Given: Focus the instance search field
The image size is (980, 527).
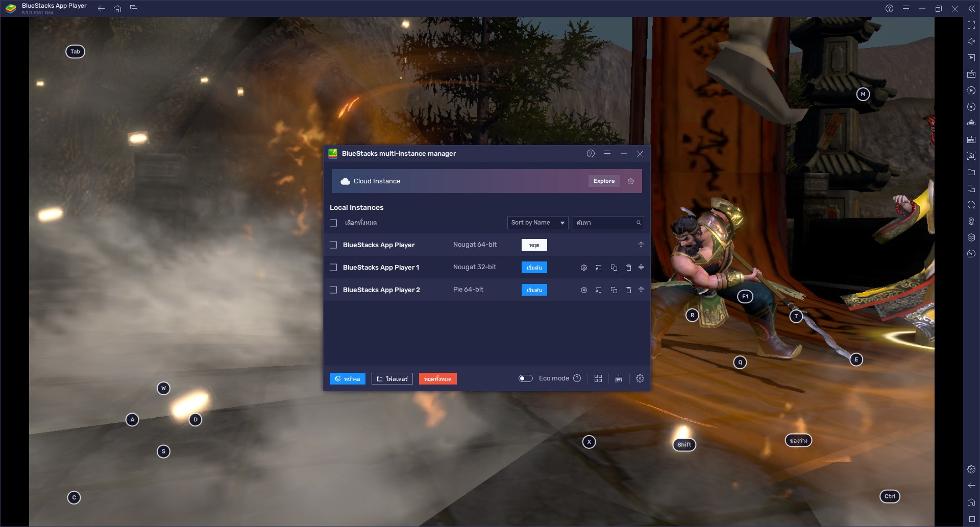Looking at the screenshot, I should click(608, 223).
